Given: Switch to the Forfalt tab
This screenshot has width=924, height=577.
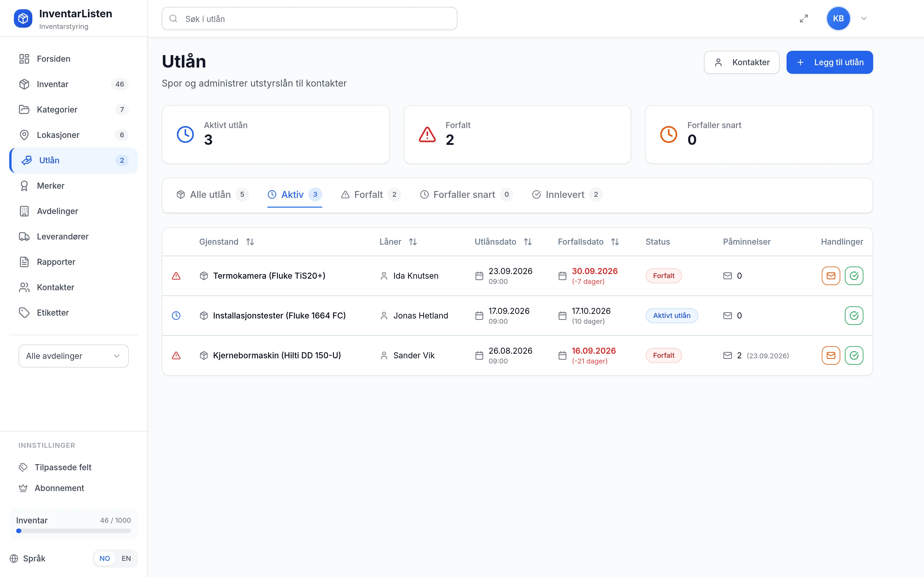Looking at the screenshot, I should tap(370, 195).
